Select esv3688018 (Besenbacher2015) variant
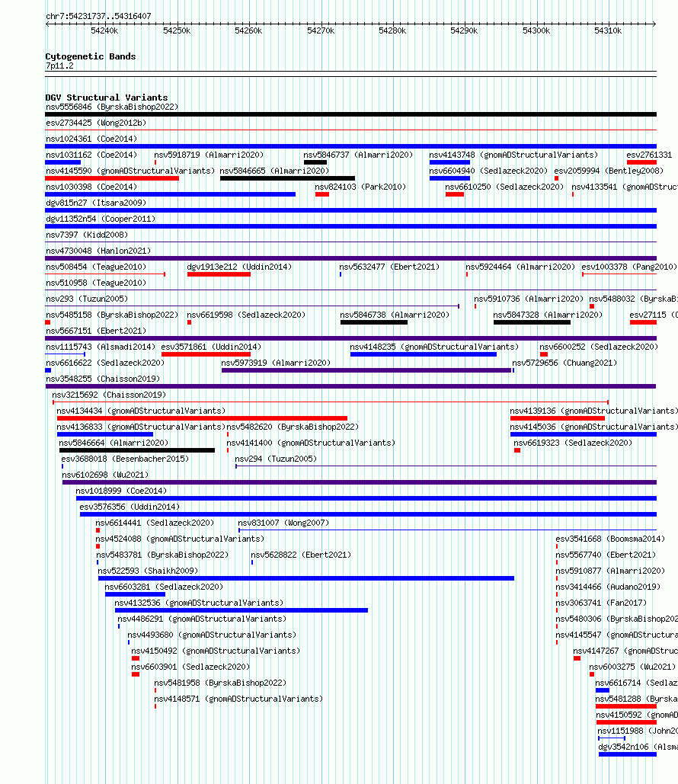This screenshot has width=678, height=784. (125, 459)
